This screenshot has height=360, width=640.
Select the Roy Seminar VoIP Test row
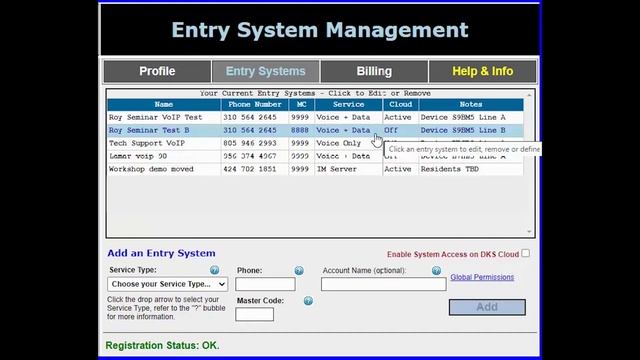(315, 117)
